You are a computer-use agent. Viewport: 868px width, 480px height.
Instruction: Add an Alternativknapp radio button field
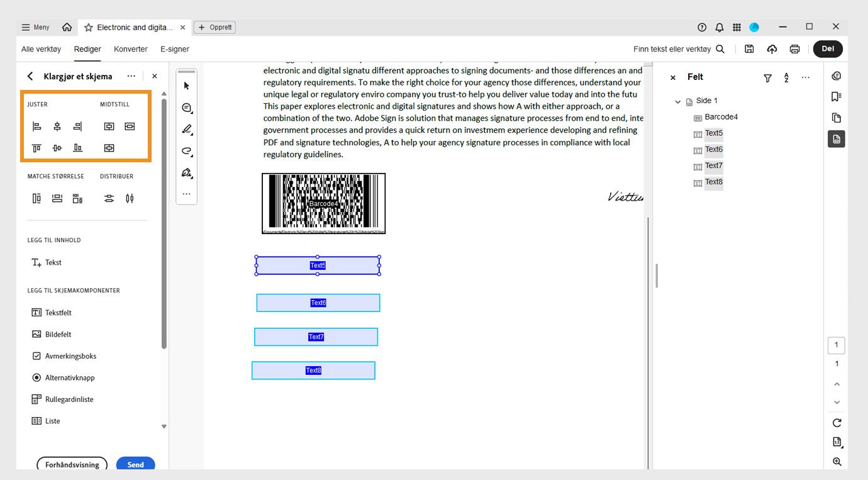pos(63,377)
